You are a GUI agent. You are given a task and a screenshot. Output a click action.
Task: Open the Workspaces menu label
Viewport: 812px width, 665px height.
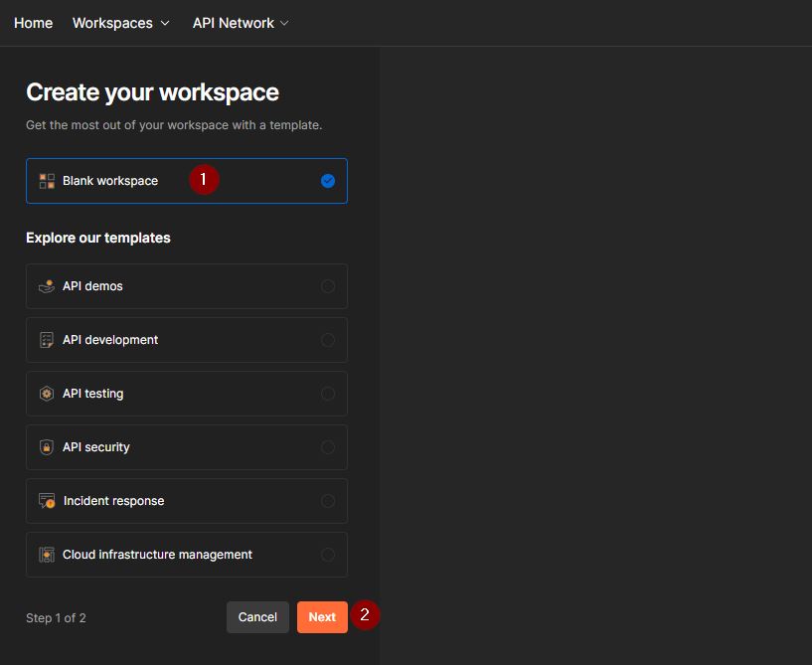coord(112,23)
